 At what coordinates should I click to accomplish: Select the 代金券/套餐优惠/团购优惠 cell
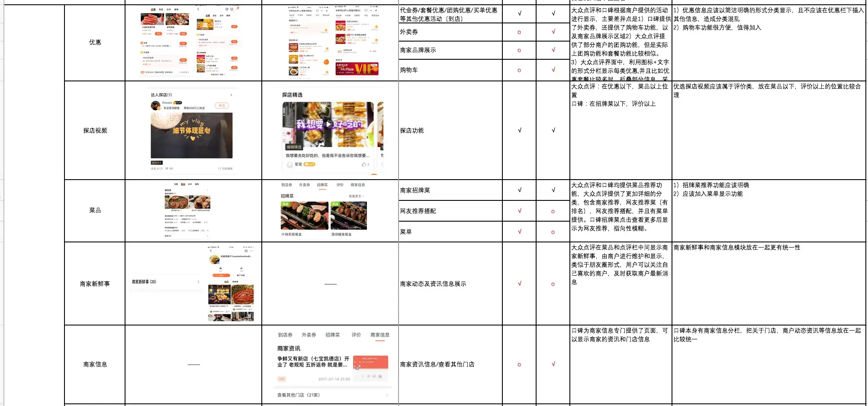coord(450,14)
